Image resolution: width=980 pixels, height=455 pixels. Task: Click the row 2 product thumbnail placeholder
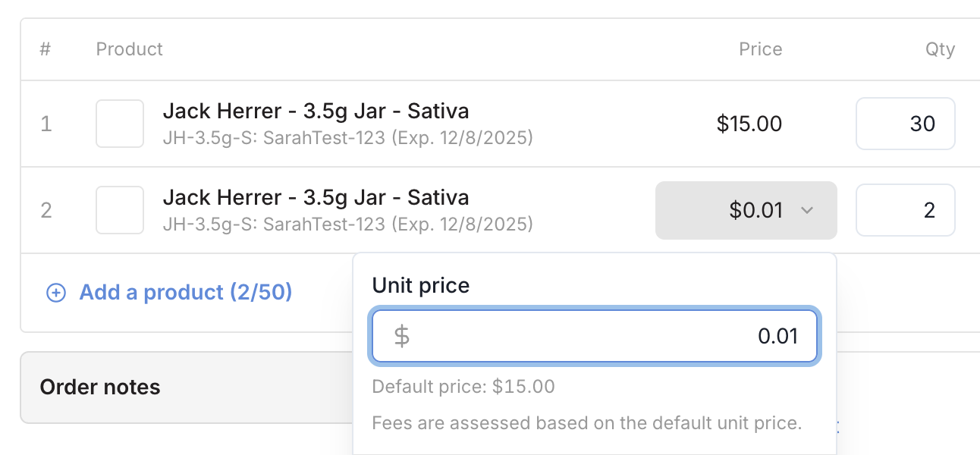click(x=120, y=210)
